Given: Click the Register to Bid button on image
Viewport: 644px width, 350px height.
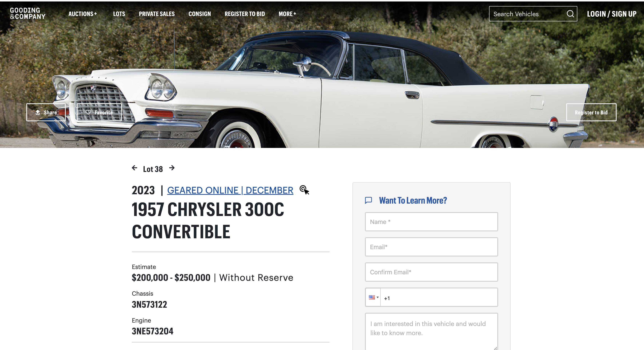Looking at the screenshot, I should [x=591, y=112].
